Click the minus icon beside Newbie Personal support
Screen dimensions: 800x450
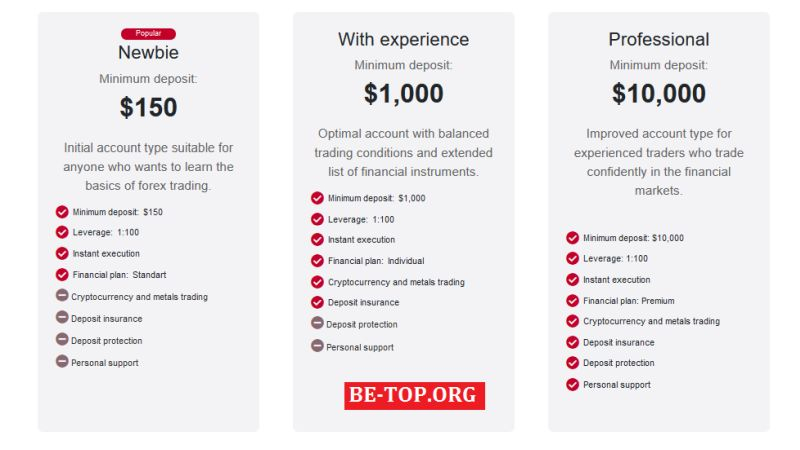[x=62, y=361]
